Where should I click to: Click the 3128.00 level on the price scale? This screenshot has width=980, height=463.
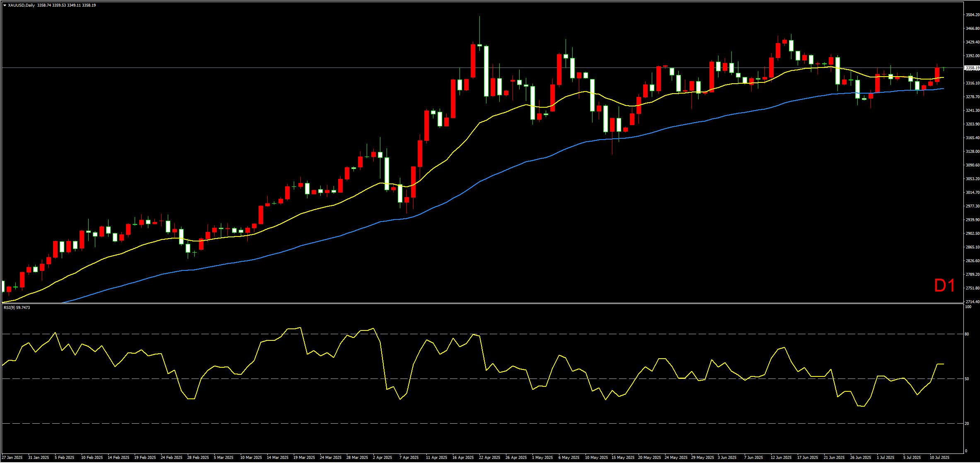972,152
